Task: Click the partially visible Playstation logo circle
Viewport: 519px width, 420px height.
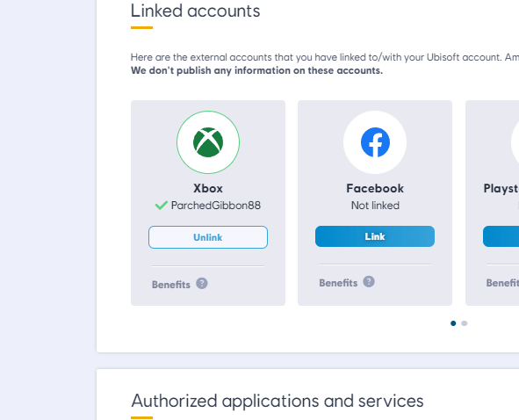Action: [x=515, y=142]
